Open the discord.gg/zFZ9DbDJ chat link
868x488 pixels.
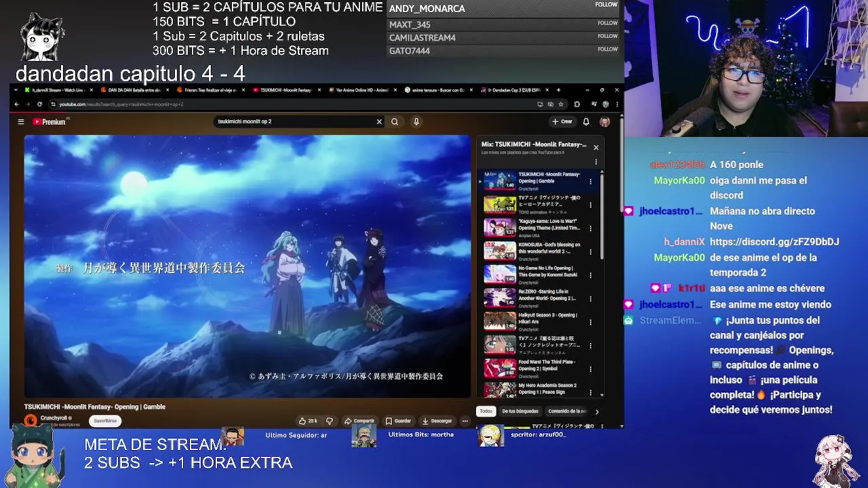point(774,242)
